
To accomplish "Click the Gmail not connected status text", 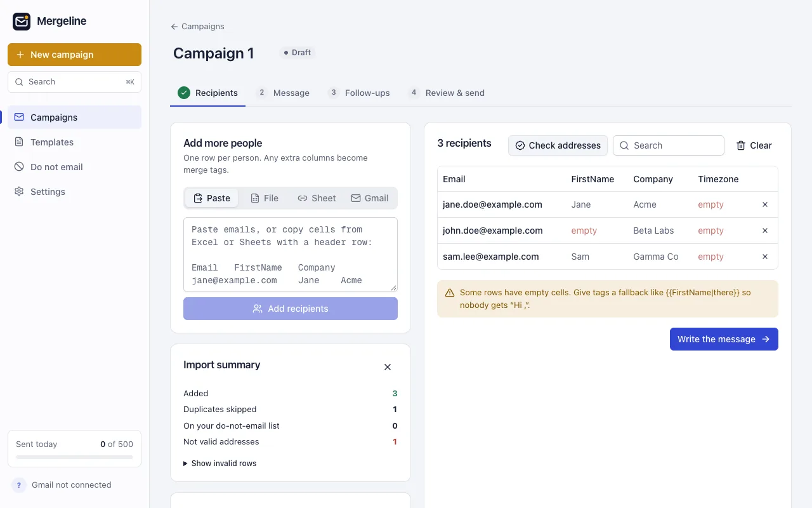I will click(72, 485).
